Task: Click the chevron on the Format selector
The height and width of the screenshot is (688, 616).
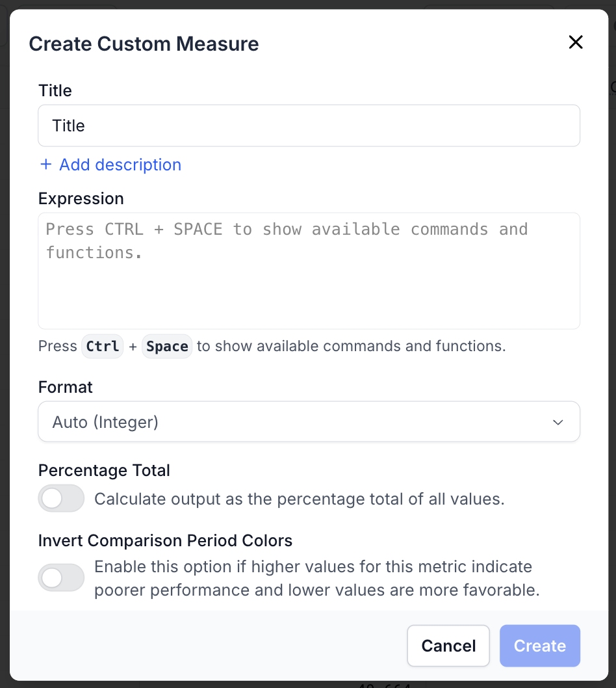Action: (558, 421)
